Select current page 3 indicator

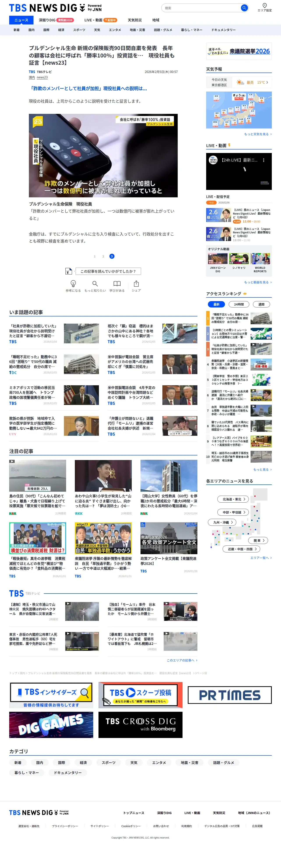click(112, 256)
